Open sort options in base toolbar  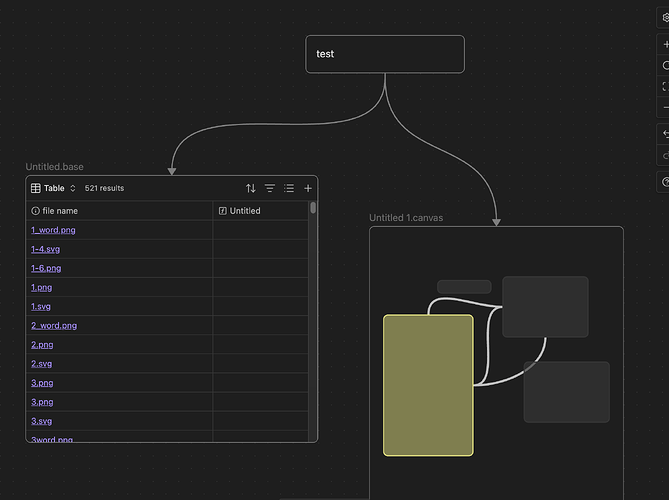point(251,188)
